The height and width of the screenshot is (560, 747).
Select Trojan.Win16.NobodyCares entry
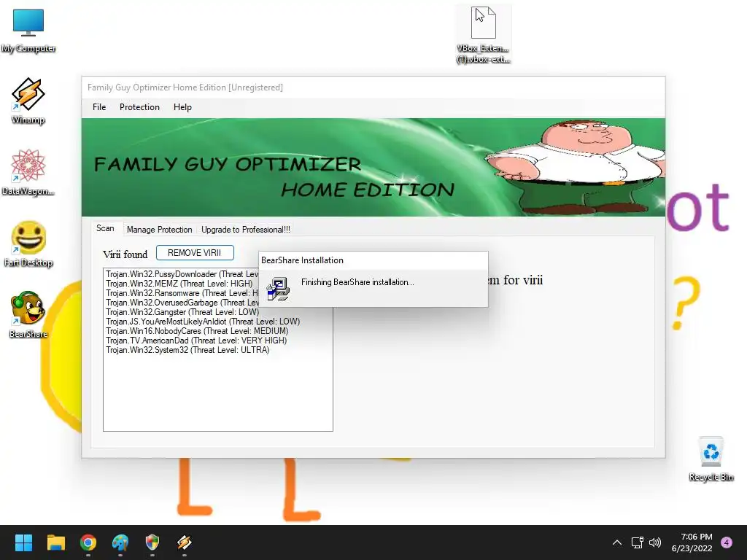click(197, 331)
